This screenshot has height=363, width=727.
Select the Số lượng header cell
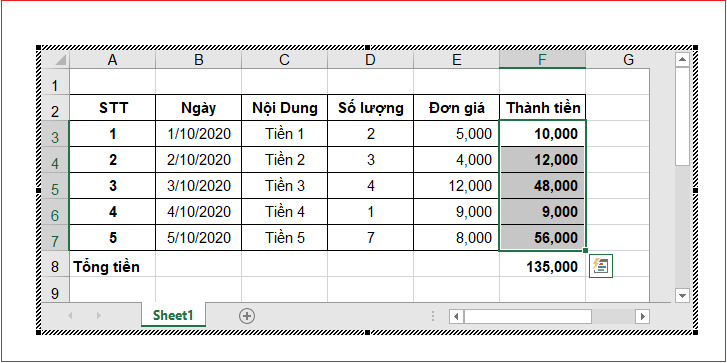pyautogui.click(x=370, y=108)
